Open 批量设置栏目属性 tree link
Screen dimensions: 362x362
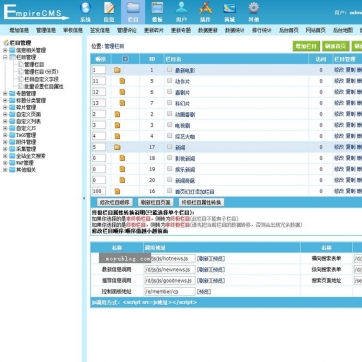click(x=44, y=86)
